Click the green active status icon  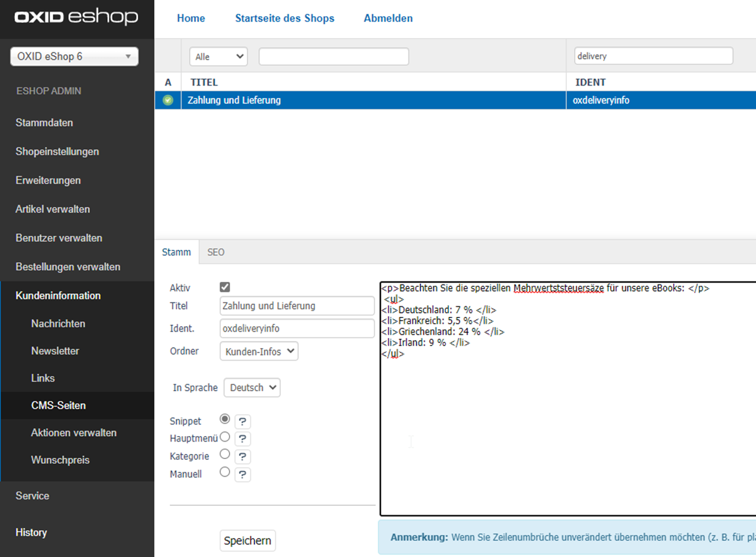pyautogui.click(x=168, y=100)
